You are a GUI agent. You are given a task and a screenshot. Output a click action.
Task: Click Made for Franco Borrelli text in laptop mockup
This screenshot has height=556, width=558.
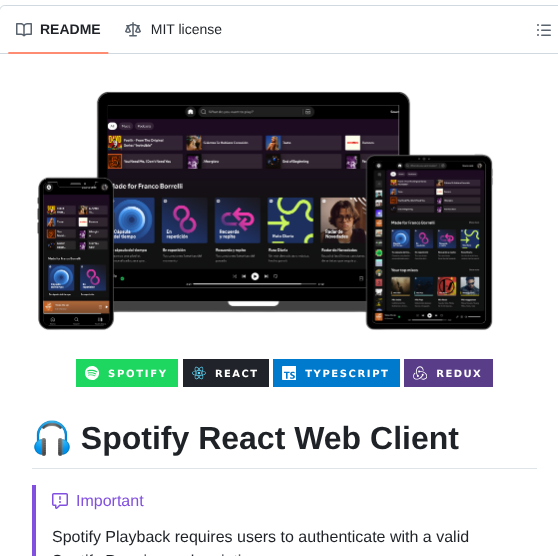pos(147,186)
